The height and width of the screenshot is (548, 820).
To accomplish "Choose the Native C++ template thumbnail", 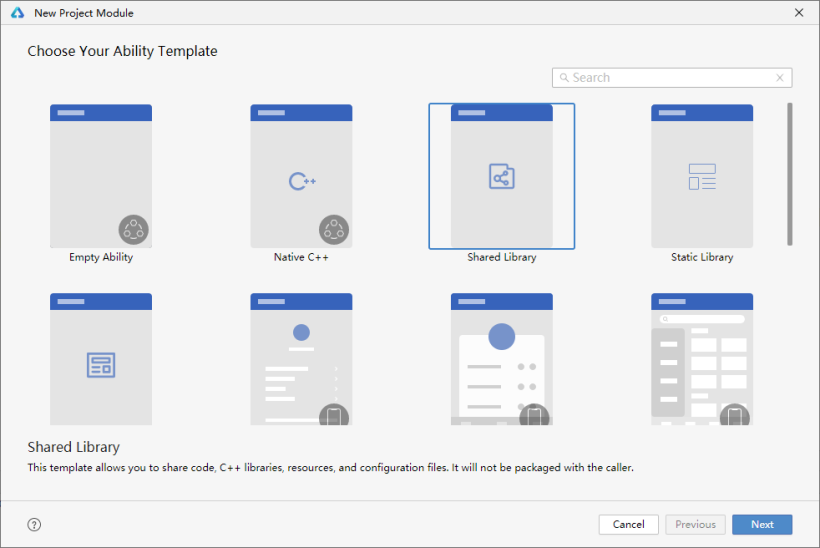I will point(301,176).
